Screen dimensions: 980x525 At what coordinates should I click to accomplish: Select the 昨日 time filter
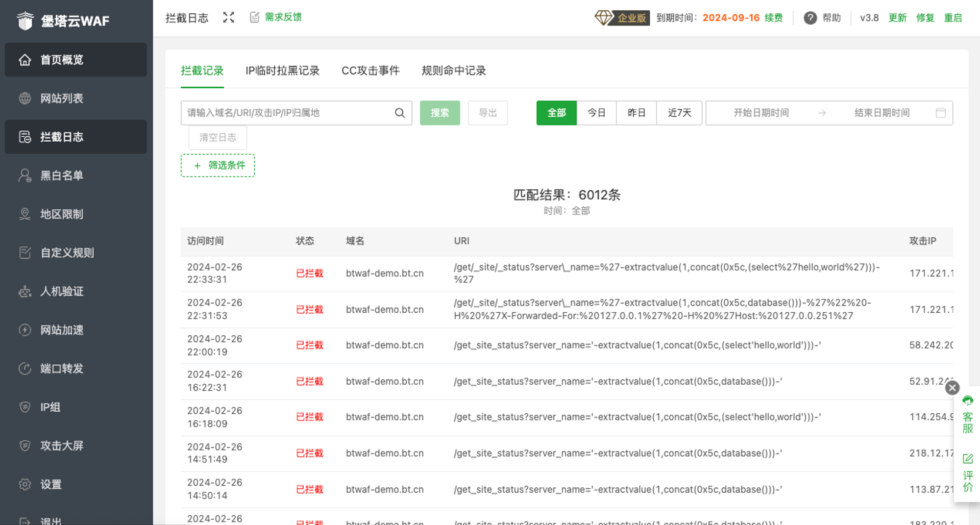(x=636, y=113)
